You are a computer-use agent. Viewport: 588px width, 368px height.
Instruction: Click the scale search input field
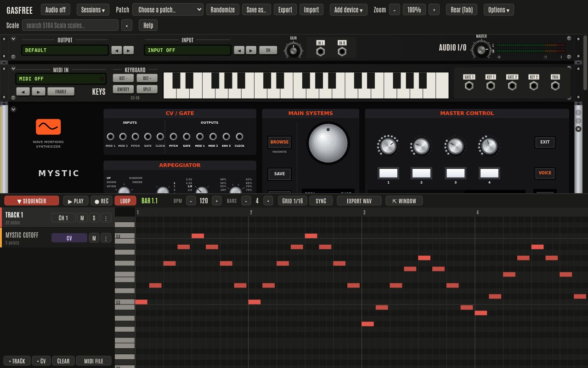(x=70, y=25)
